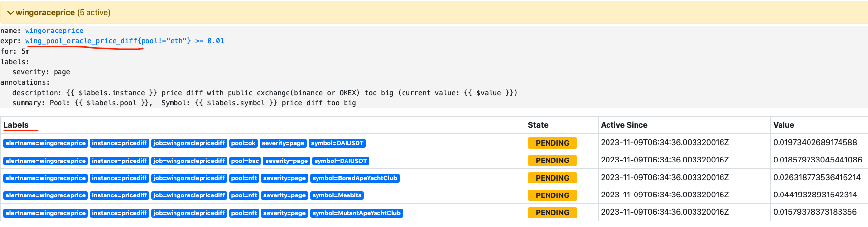868x227 pixels.
Task: Click the Labels column header
Action: (x=16, y=125)
